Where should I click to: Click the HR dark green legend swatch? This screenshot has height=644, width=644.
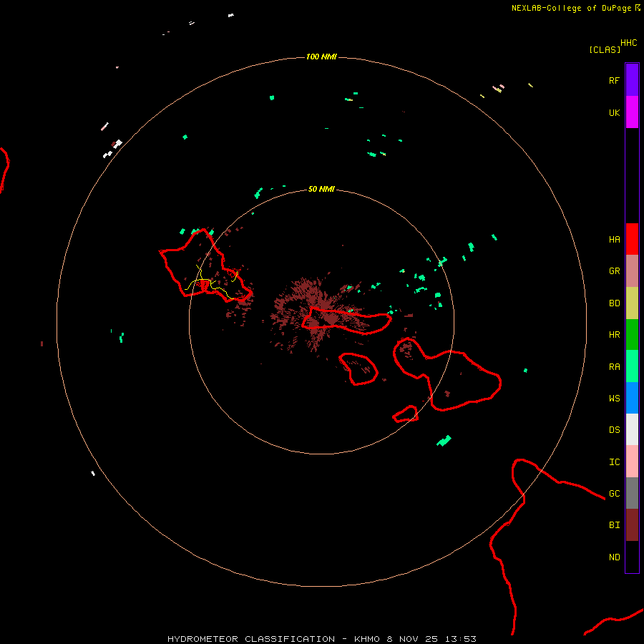(632, 335)
